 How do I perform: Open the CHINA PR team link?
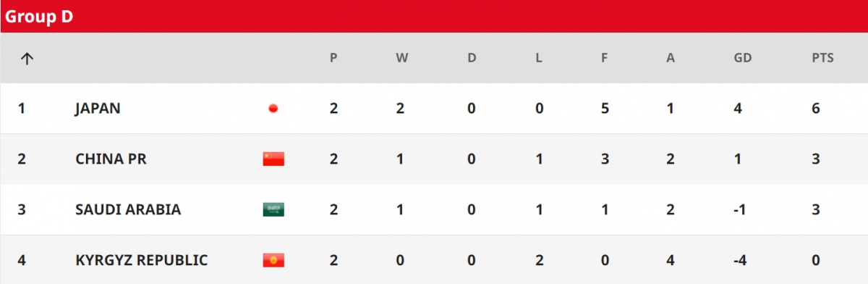click(x=111, y=159)
